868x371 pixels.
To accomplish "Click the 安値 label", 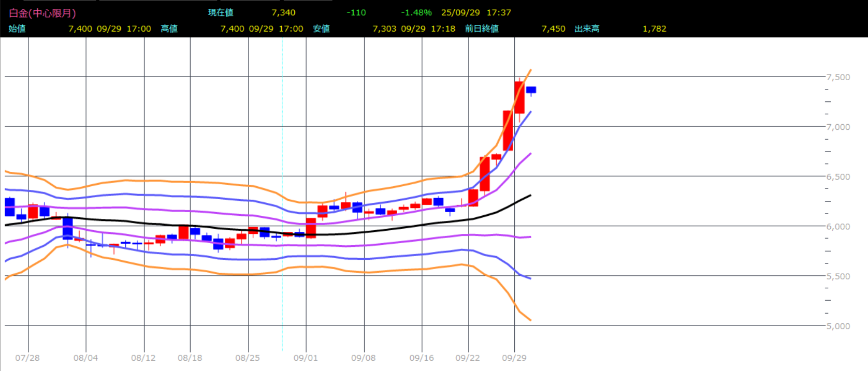I will coord(321,29).
